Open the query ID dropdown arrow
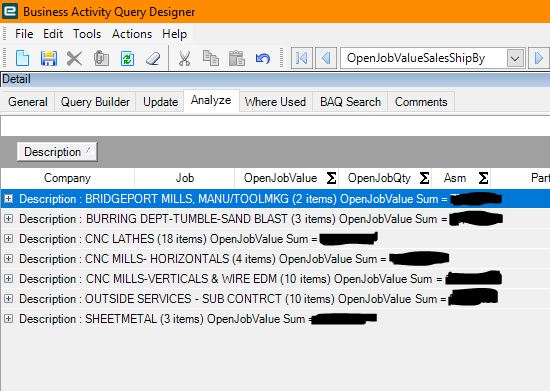 click(x=515, y=58)
